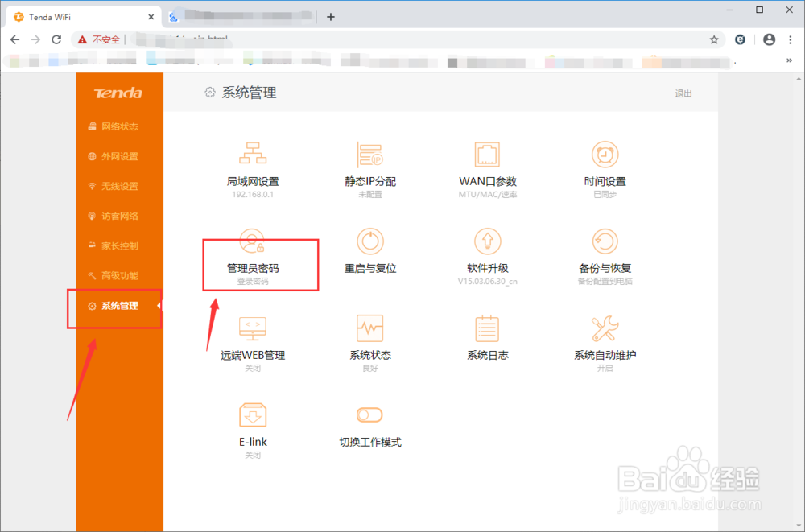Select 家长控制 in the sidebar menu
This screenshot has width=805, height=532.
pyautogui.click(x=113, y=245)
